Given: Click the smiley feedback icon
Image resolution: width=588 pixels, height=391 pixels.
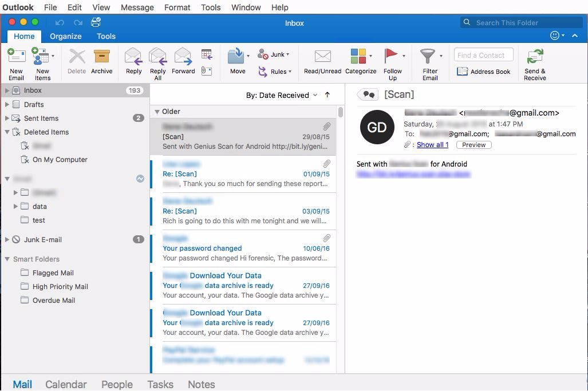Looking at the screenshot, I should [555, 35].
